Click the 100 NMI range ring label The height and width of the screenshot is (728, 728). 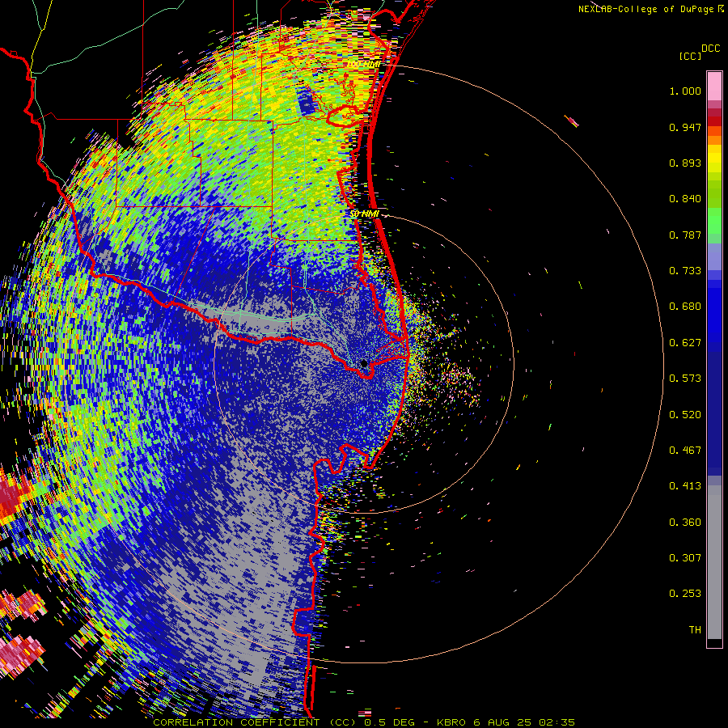(365, 64)
